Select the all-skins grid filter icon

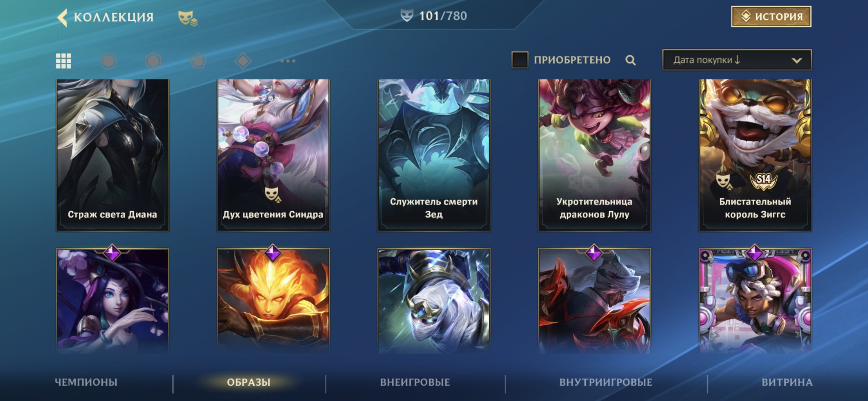click(x=63, y=61)
